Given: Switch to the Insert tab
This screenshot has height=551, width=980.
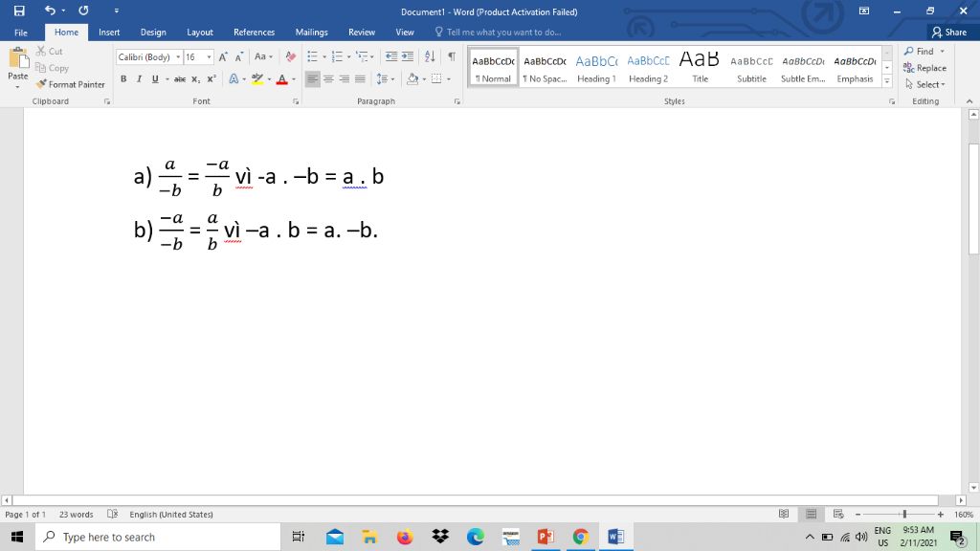Looking at the screenshot, I should (x=109, y=32).
